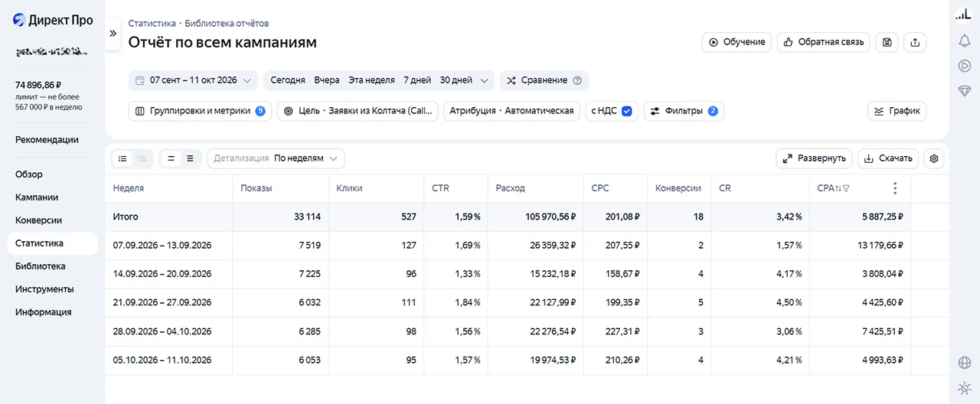Open the Детализация По неделям dropdown
The image size is (980, 404).
pyautogui.click(x=276, y=158)
